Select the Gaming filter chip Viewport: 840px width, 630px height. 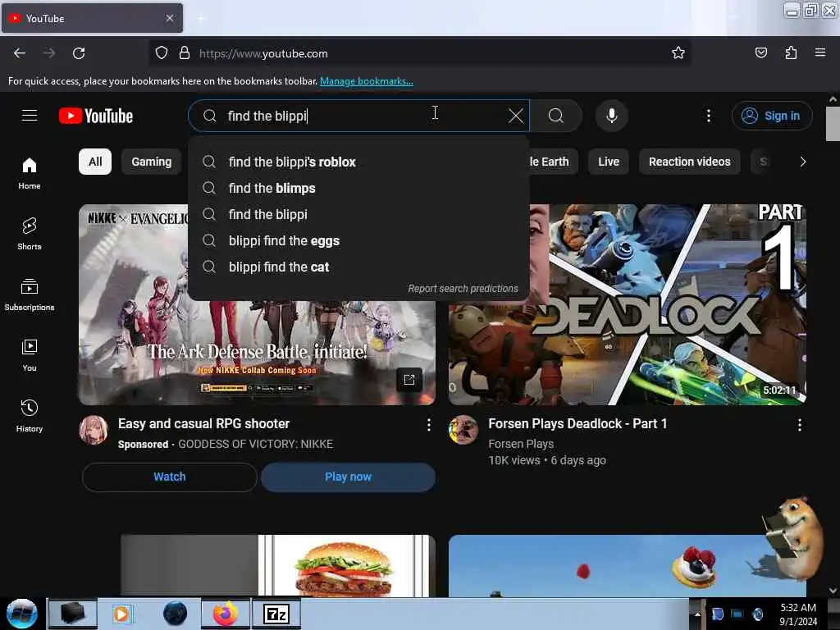point(152,162)
